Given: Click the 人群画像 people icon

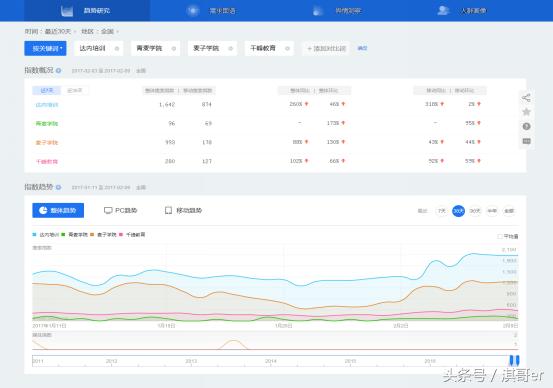Looking at the screenshot, I should (x=443, y=11).
